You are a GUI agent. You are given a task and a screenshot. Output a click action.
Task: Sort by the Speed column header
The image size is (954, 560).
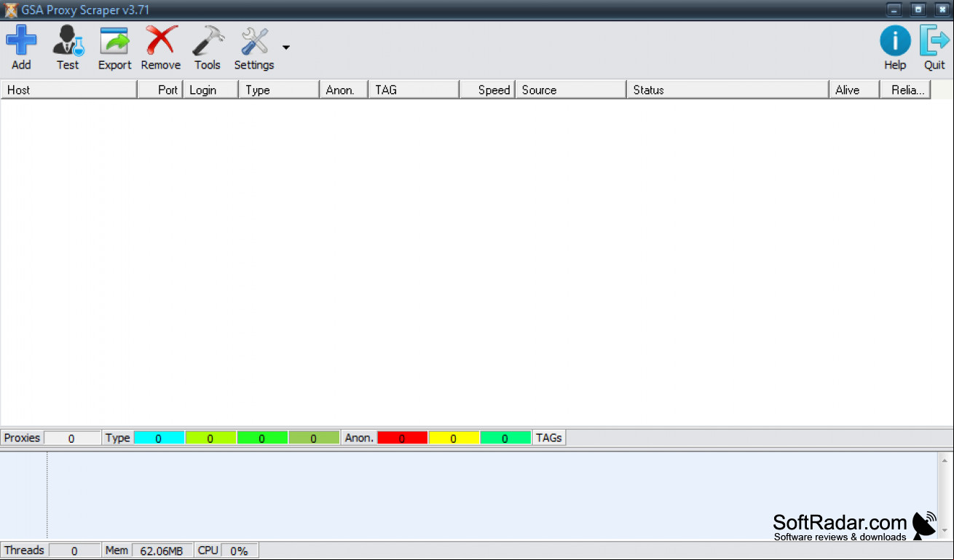(487, 90)
